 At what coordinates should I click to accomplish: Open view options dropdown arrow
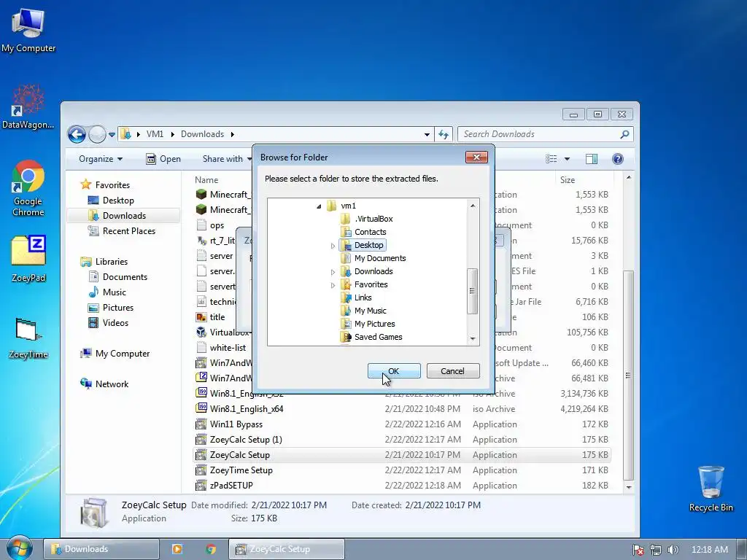[x=567, y=159]
